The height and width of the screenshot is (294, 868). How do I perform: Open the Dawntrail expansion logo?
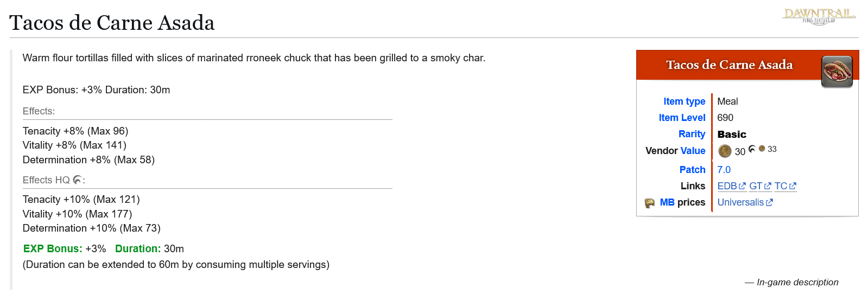click(819, 16)
